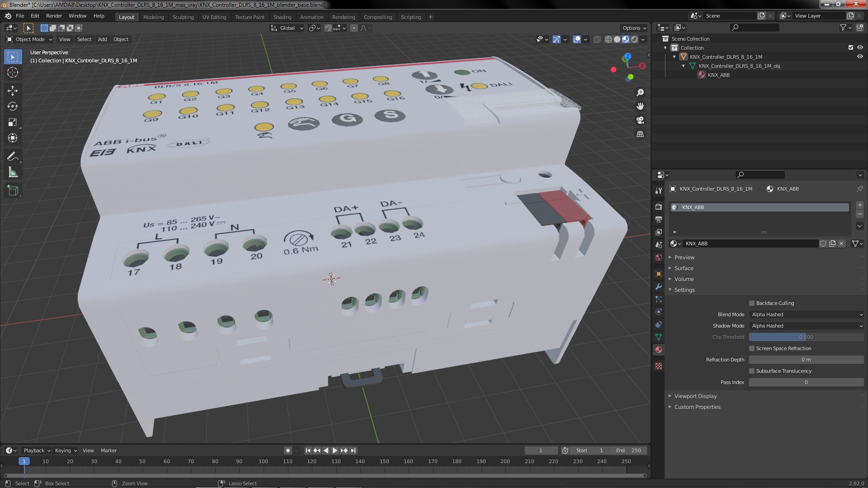
Task: Switch to Shading workspace tab
Action: [x=282, y=17]
